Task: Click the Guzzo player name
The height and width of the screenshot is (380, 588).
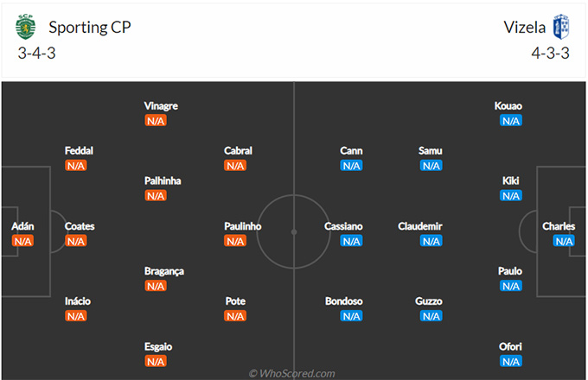Action: coord(429,301)
